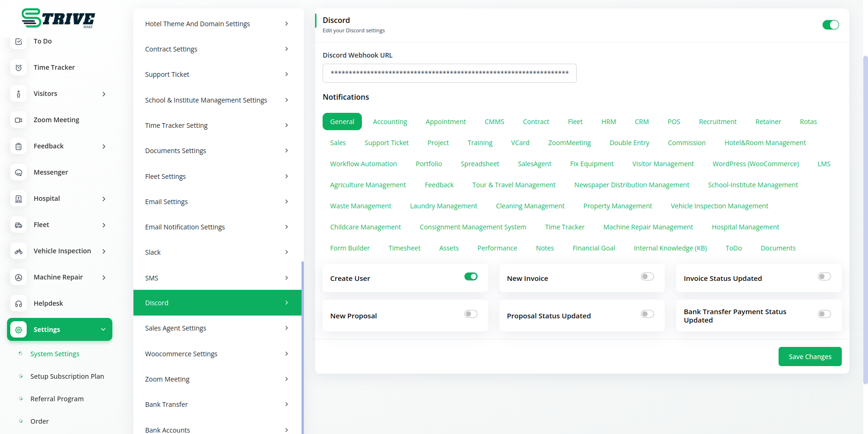This screenshot has height=434, width=868.
Task: Open the Referral Program link
Action: (x=57, y=399)
